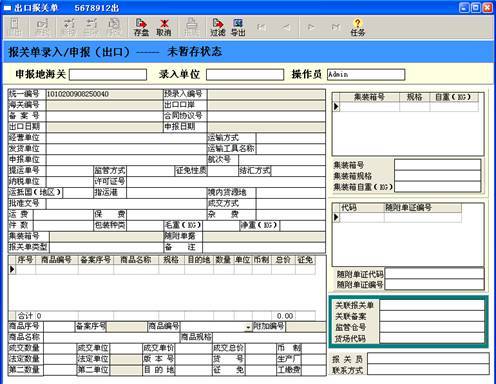Screen dimensions: 496x384
Task: Click the 报关单类型 input field
Action: pos(106,247)
